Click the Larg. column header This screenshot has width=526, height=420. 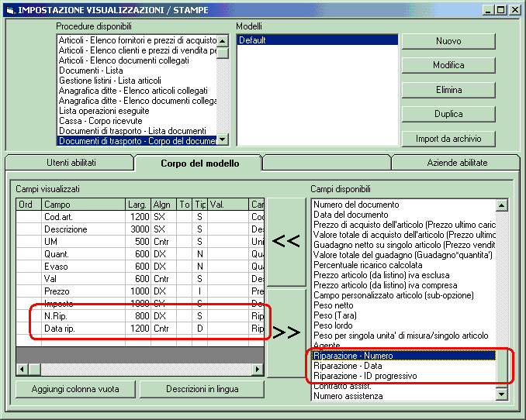(138, 205)
